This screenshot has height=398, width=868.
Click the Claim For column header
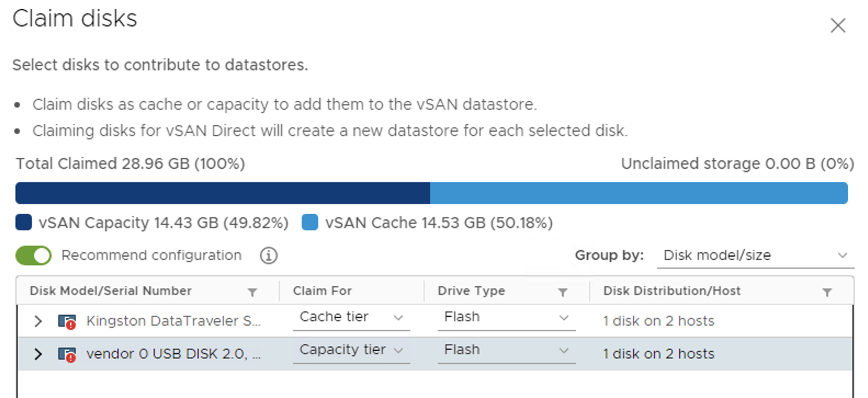[323, 291]
